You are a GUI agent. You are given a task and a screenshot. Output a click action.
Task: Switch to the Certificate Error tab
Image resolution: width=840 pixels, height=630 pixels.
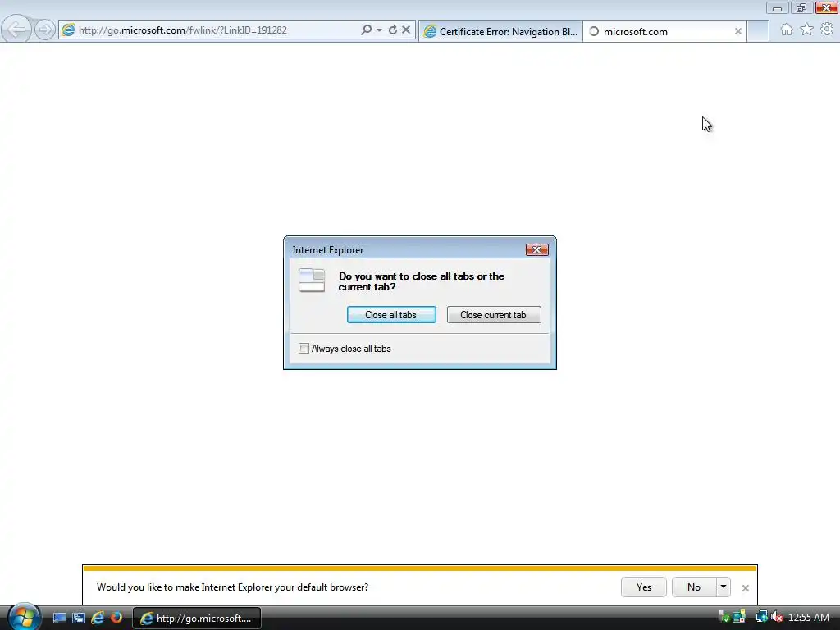click(500, 32)
